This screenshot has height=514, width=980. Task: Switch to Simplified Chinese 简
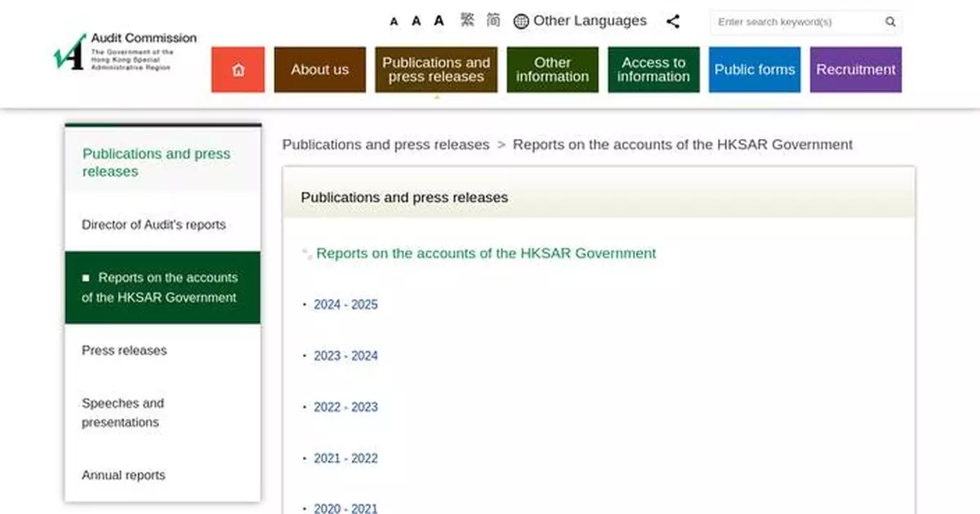click(493, 20)
